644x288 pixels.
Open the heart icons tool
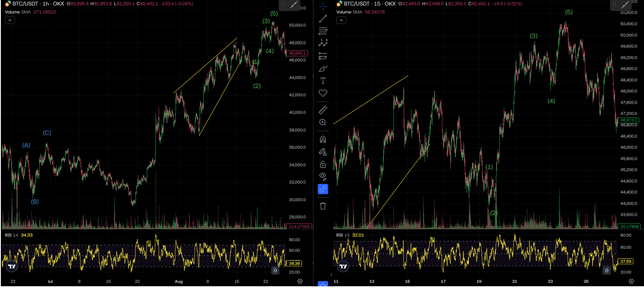(323, 93)
